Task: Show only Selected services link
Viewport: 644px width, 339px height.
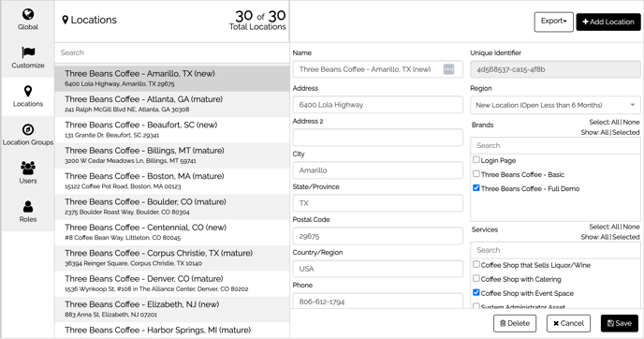Action: click(626, 237)
